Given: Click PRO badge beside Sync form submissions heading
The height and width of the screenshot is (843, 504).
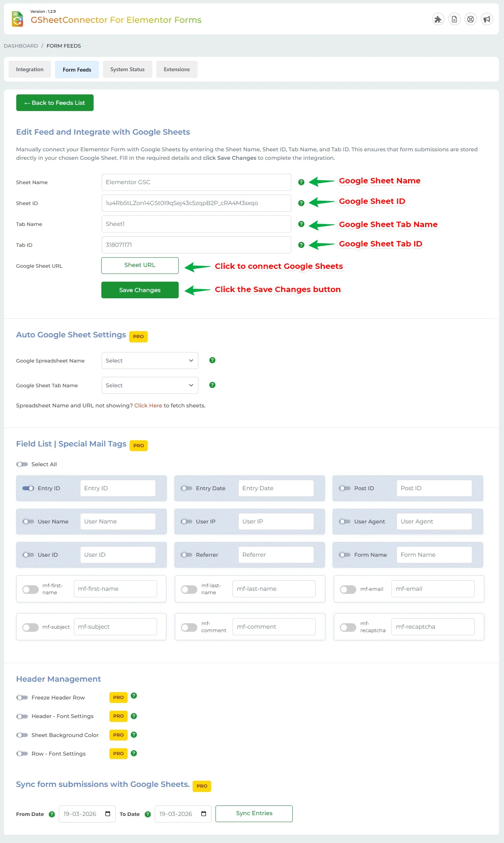Looking at the screenshot, I should pos(202,786).
